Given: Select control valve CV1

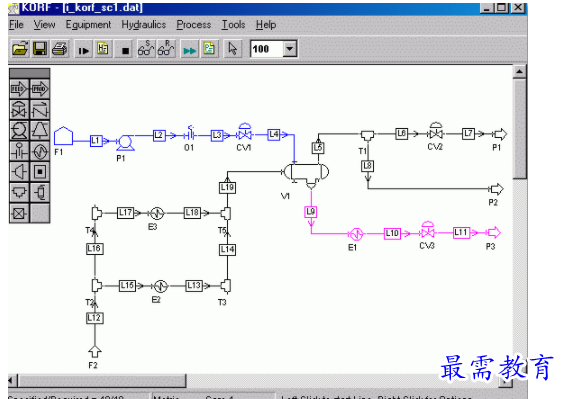Looking at the screenshot, I should pyautogui.click(x=245, y=133).
